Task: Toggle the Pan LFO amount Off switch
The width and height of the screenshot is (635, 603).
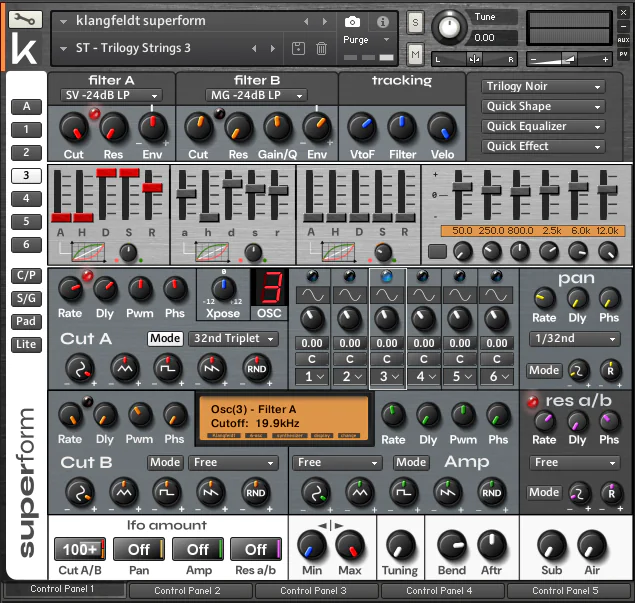Action: click(139, 549)
